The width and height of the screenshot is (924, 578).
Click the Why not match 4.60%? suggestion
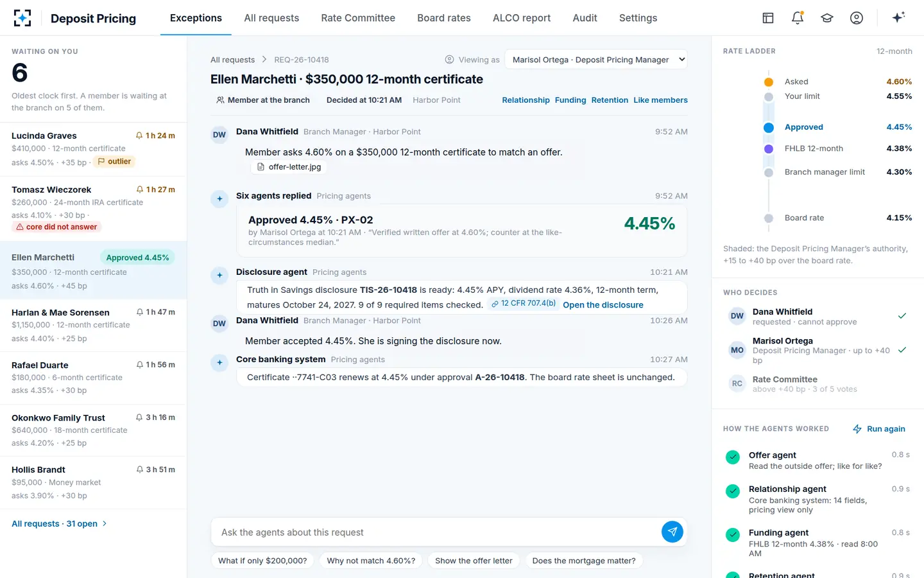[x=371, y=561]
